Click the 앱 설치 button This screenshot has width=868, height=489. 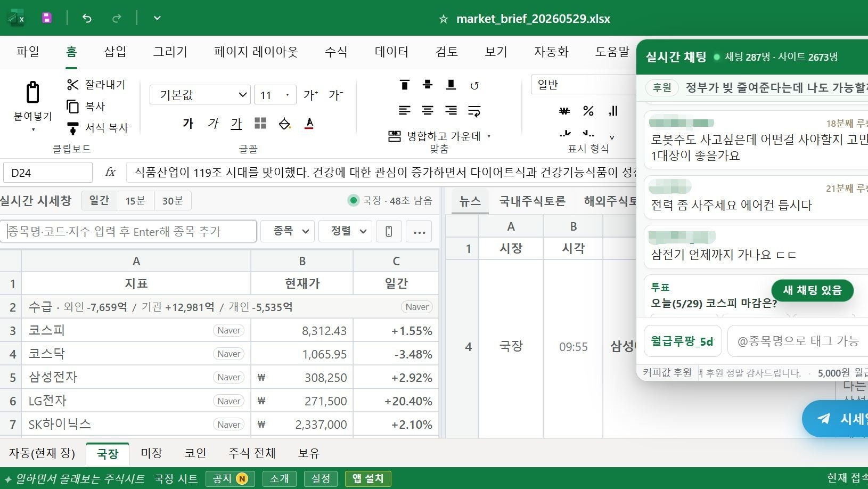tap(368, 478)
